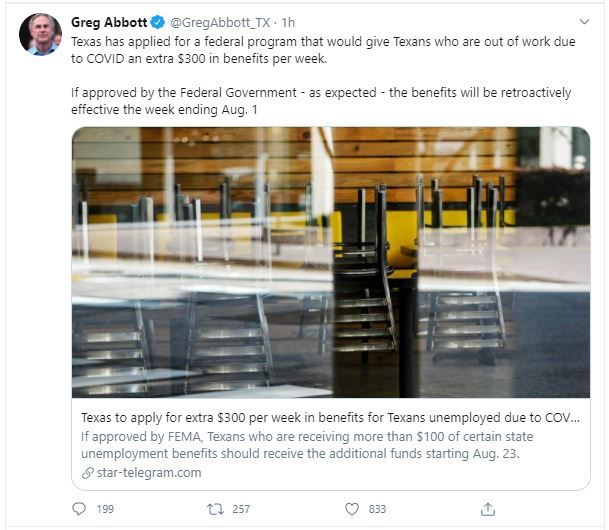This screenshot has width=609, height=530.
Task: Click the link chain icon beside star-telegram.com
Action: [88, 473]
